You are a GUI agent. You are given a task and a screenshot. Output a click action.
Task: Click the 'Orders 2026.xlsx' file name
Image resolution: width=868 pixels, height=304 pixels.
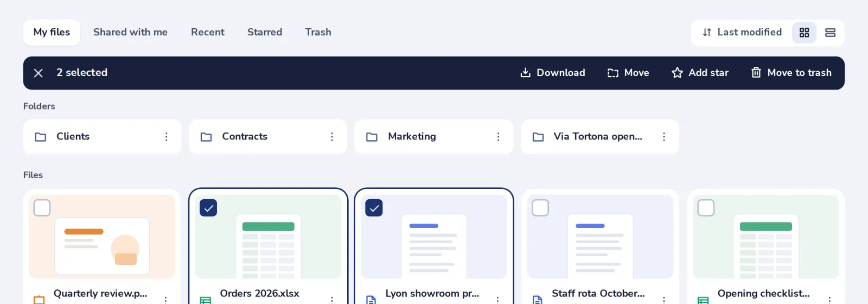point(259,294)
